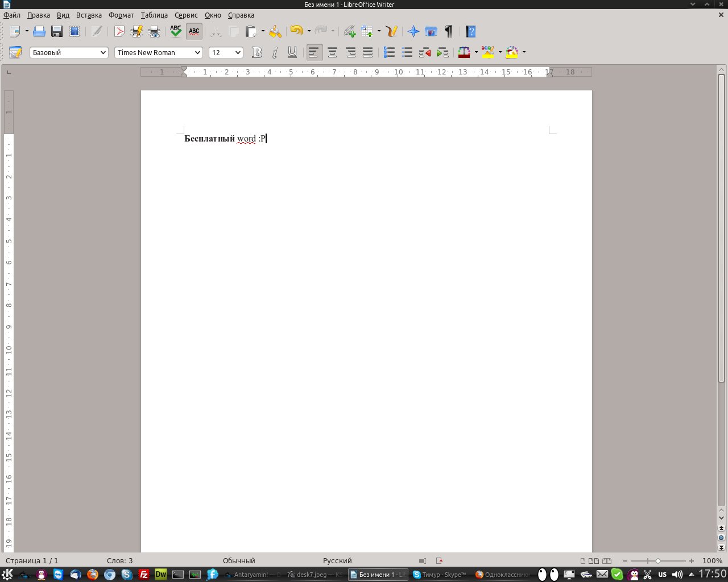Toggle Bold formatting button
The image size is (728, 582).
(x=257, y=53)
